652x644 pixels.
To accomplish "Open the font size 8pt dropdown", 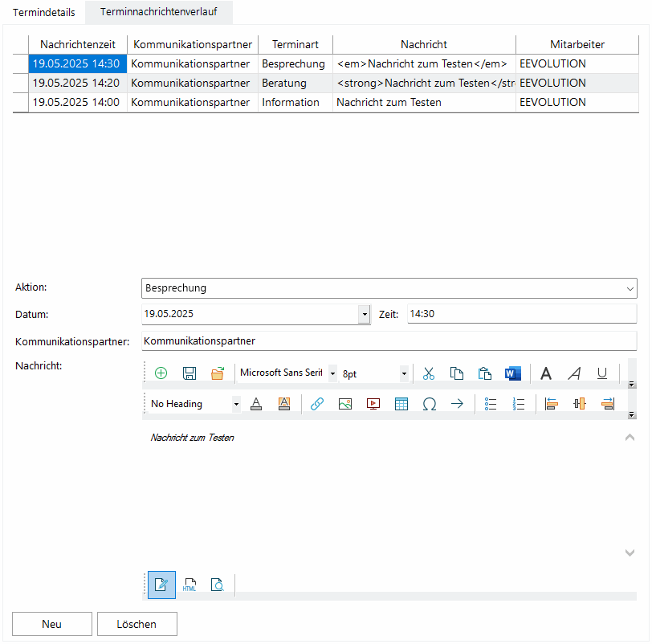I will click(404, 373).
